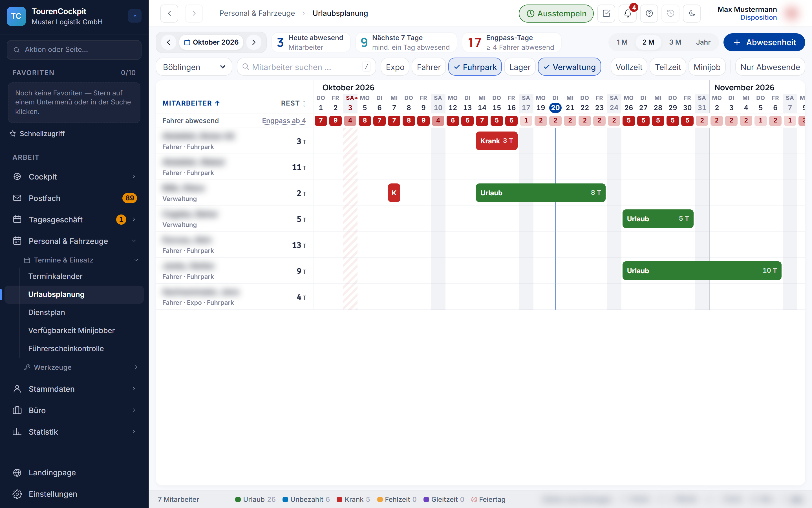
Task: Sort by the REST column header
Action: [293, 103]
